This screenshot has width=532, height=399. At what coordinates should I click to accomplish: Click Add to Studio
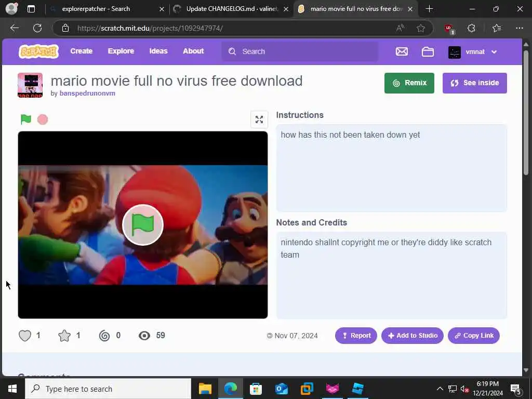412,336
